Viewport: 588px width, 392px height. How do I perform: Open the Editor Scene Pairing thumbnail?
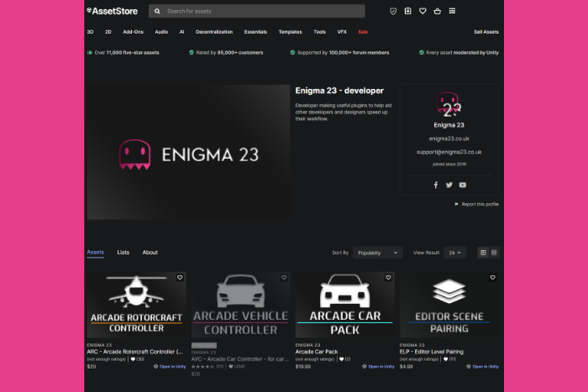point(449,305)
